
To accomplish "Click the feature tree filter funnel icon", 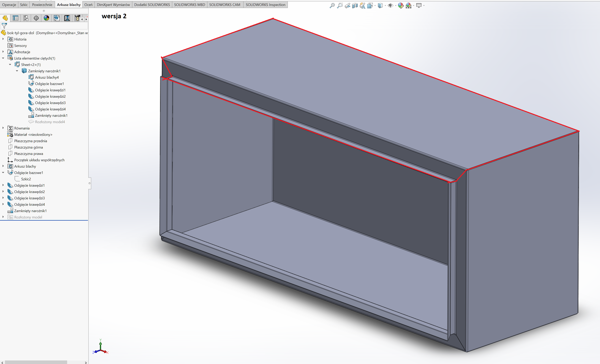I will click(x=4, y=26).
